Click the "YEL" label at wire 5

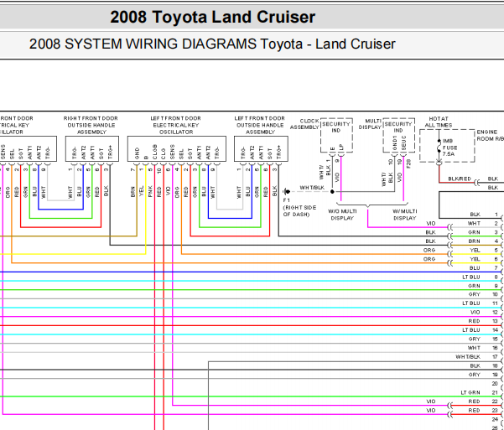(x=475, y=250)
